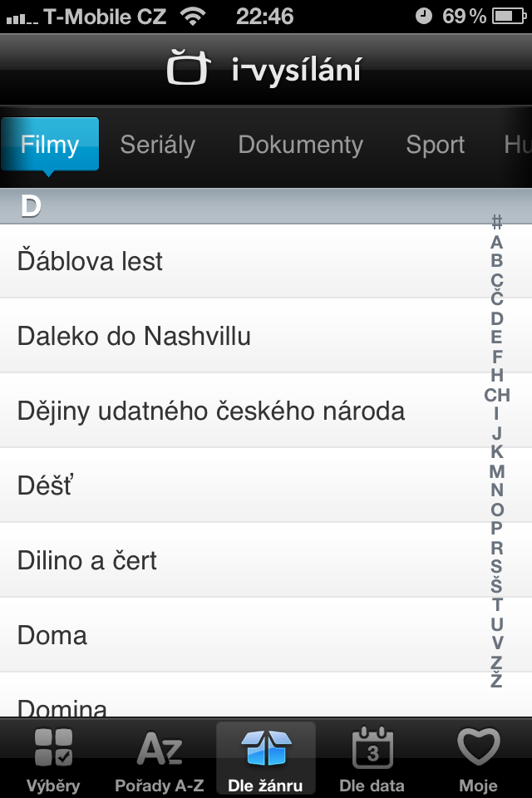Open Pořady A-Z alphabetical listing
The image size is (532, 798).
coord(160,748)
